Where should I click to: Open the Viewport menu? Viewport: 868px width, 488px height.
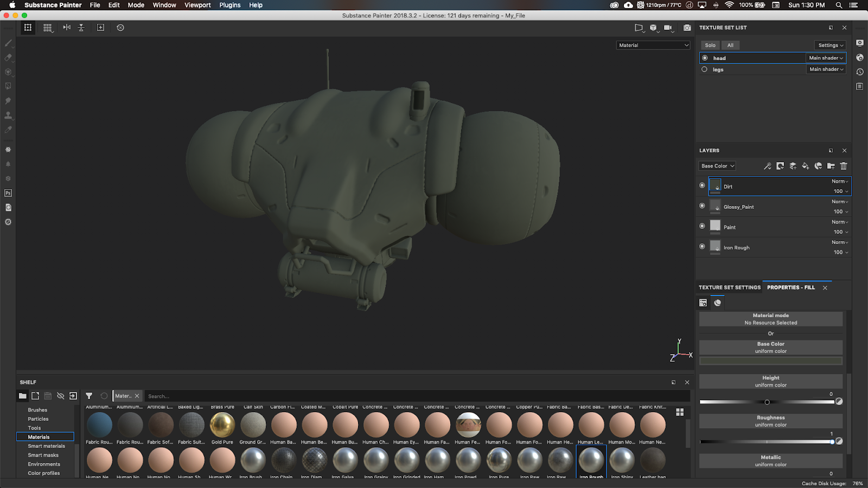[197, 5]
